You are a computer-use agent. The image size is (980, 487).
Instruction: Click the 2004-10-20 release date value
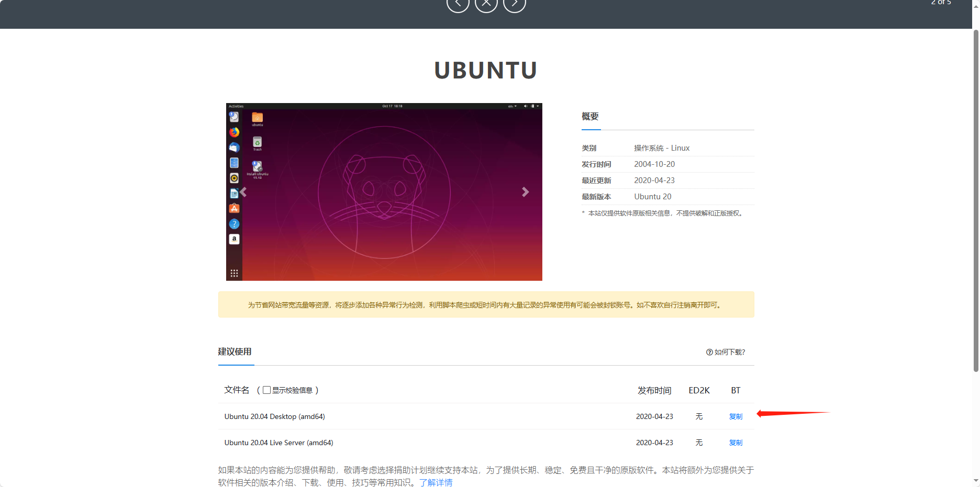click(654, 164)
